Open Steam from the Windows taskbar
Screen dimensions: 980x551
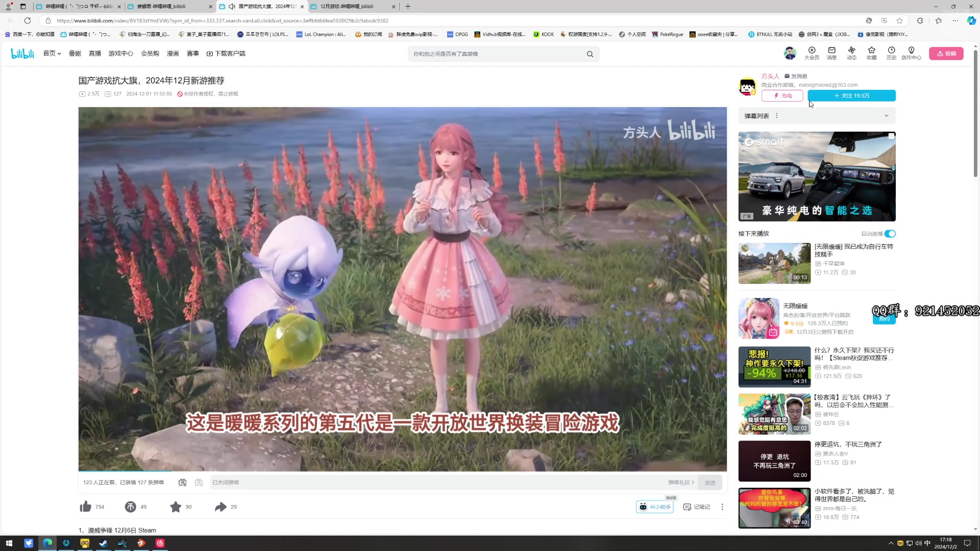pyautogui.click(x=104, y=543)
